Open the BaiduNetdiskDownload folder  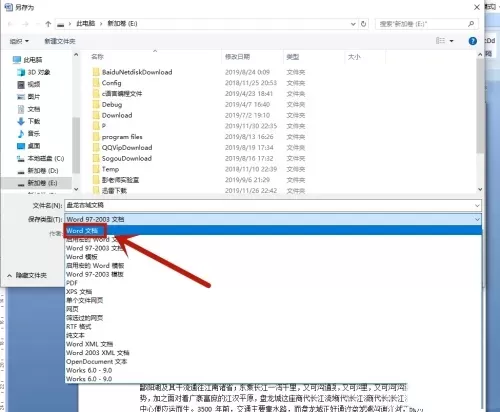pyautogui.click(x=132, y=72)
